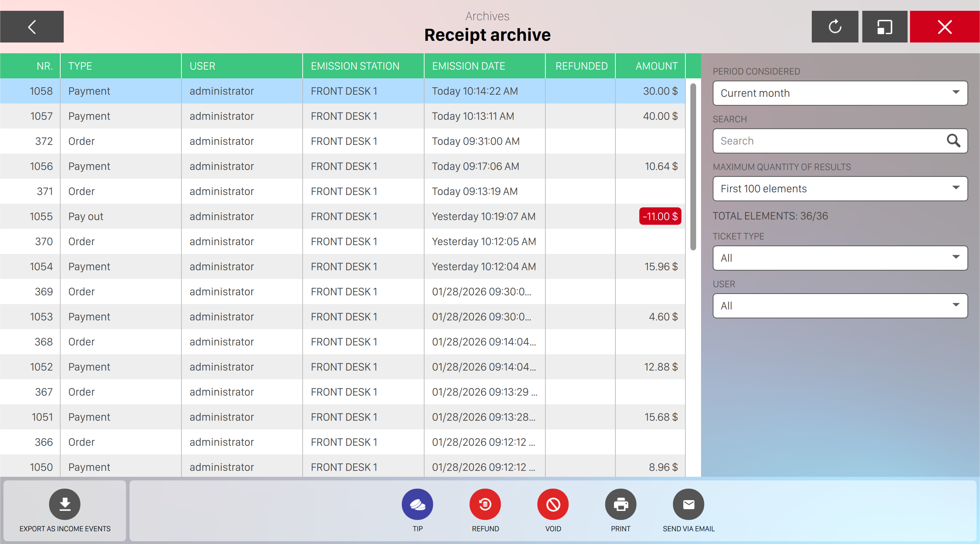Export as income events download icon
The width and height of the screenshot is (980, 544).
(65, 504)
